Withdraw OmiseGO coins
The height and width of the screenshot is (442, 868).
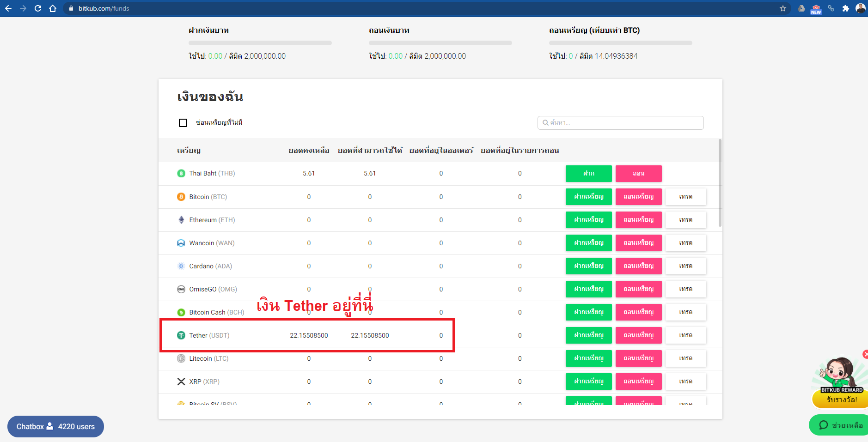pyautogui.click(x=639, y=289)
